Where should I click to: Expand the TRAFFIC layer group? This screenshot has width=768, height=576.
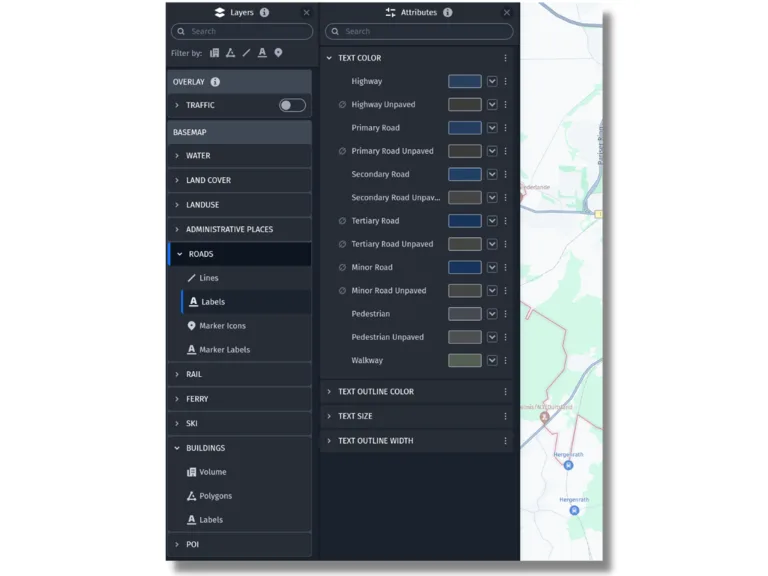click(x=177, y=105)
